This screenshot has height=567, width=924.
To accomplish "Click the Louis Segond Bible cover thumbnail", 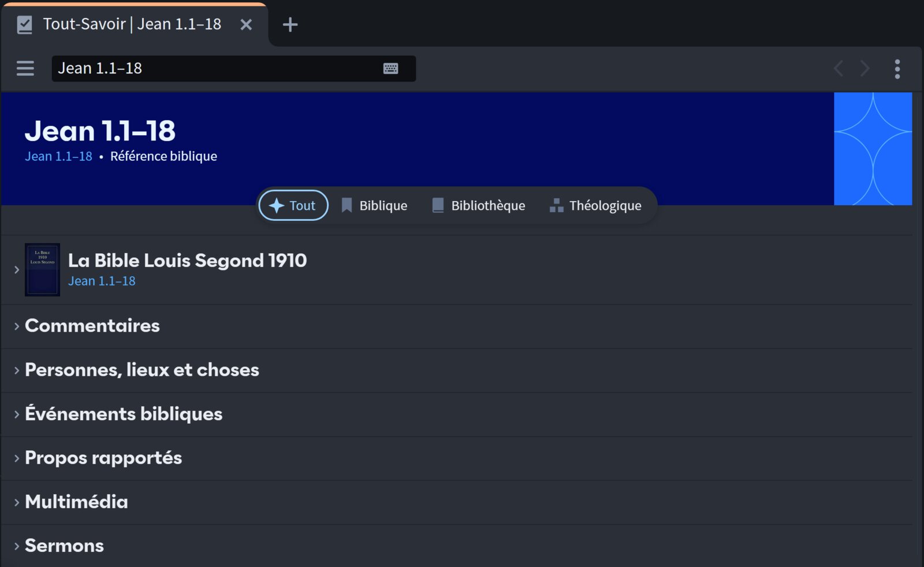I will [x=41, y=269].
